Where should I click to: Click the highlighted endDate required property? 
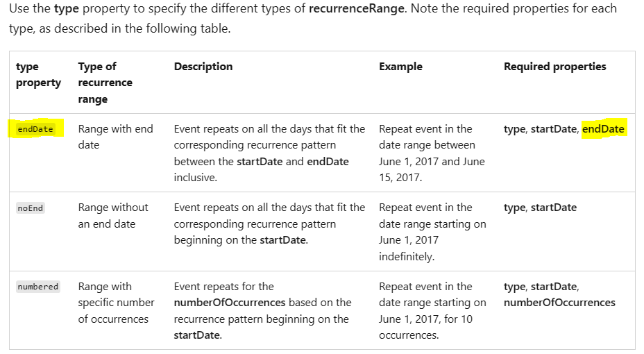pyautogui.click(x=603, y=129)
